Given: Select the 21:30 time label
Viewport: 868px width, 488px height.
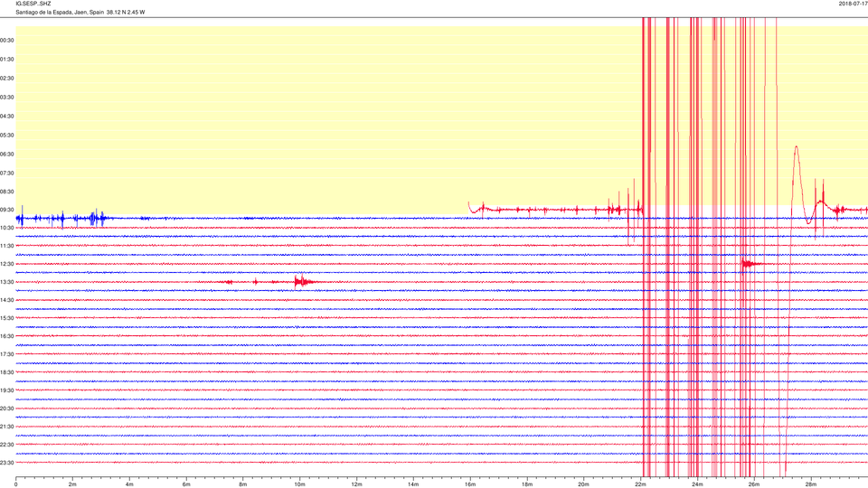Looking at the screenshot, I should click(x=7, y=427).
